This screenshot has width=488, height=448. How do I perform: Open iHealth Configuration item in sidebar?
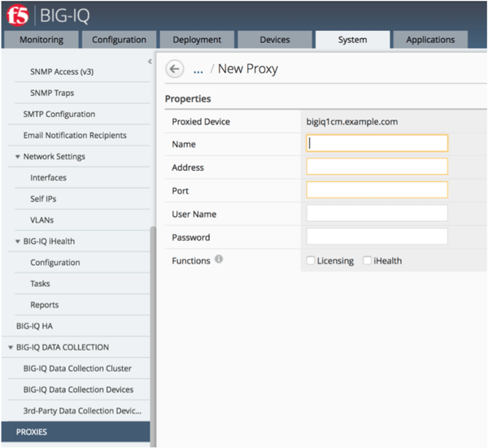[x=55, y=263]
